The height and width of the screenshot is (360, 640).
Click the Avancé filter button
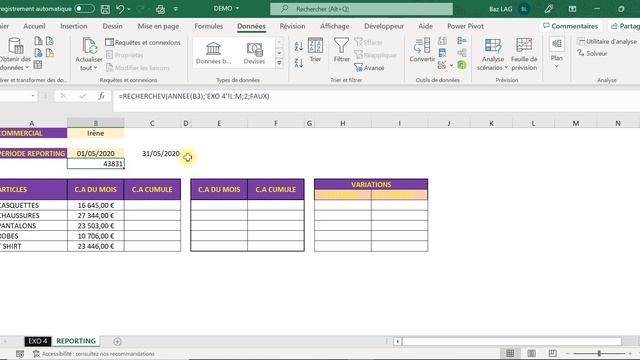[369, 68]
